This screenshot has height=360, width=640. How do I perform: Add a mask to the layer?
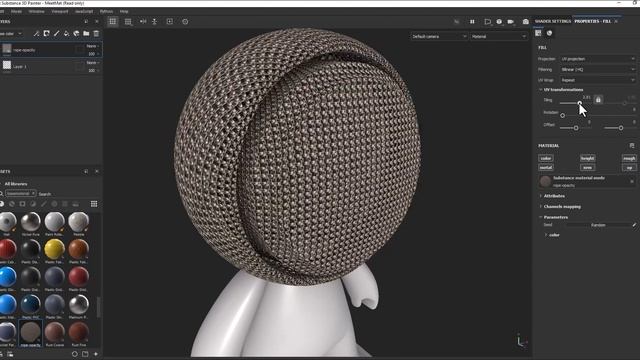tap(47, 33)
